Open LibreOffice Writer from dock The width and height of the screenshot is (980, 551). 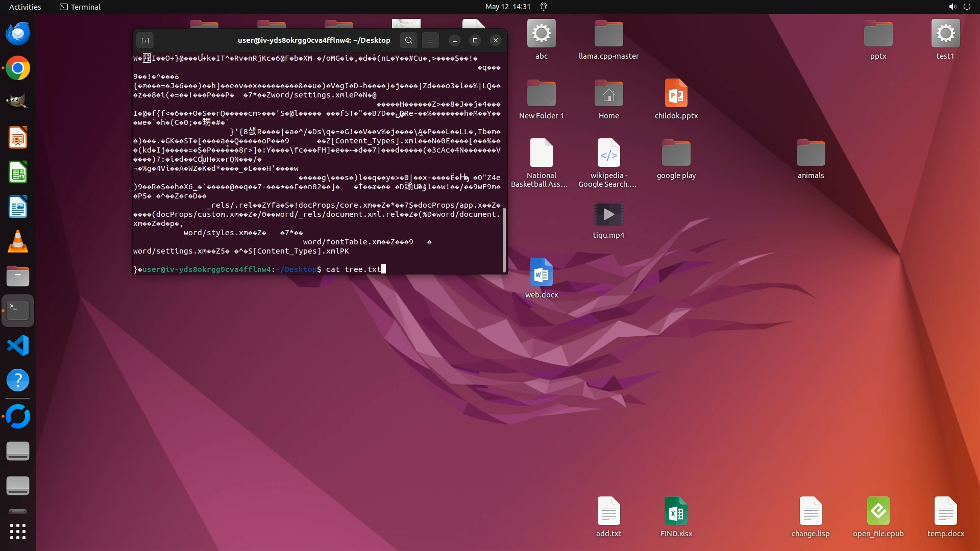[18, 207]
